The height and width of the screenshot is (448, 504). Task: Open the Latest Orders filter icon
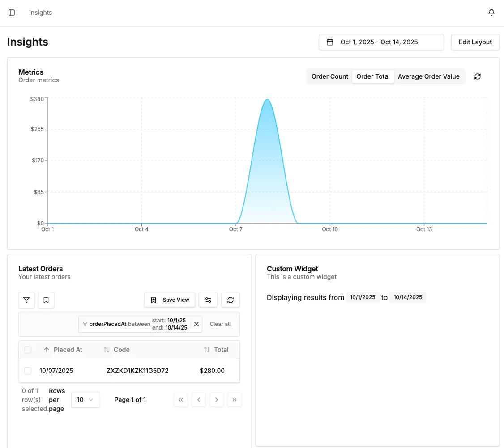(x=26, y=300)
